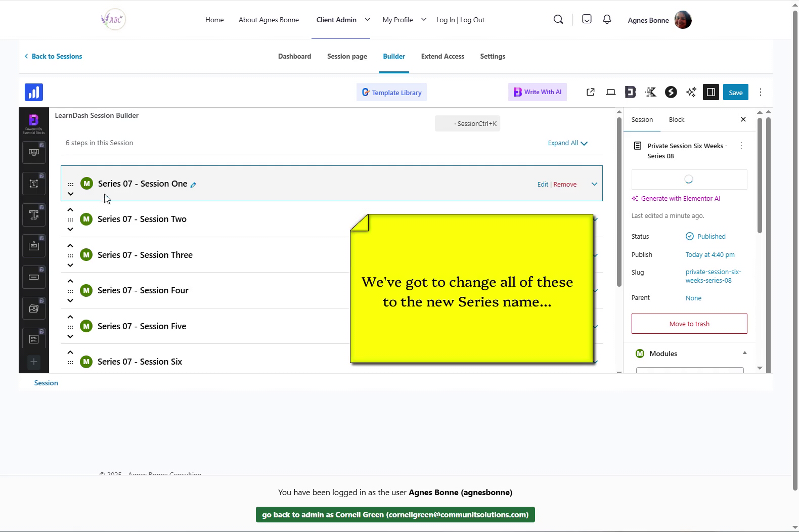
Task: Move Session Two up with the arrow
Action: pos(70,210)
